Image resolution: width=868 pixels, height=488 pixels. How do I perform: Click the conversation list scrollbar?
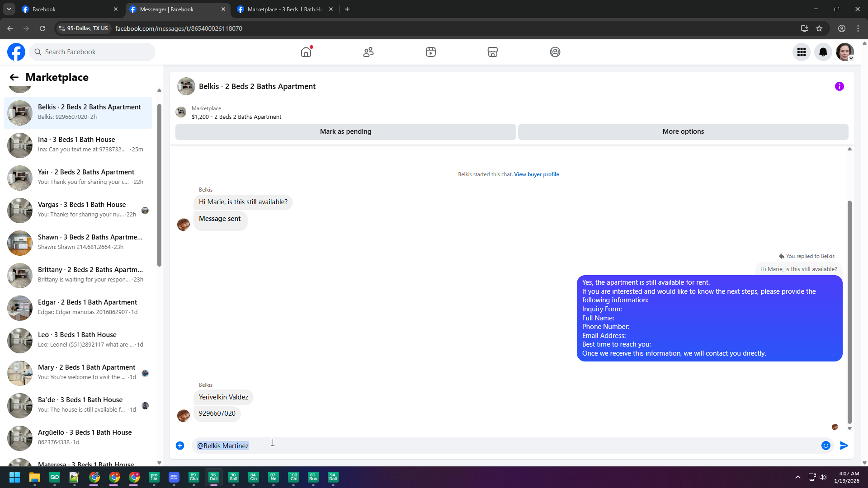point(159,185)
